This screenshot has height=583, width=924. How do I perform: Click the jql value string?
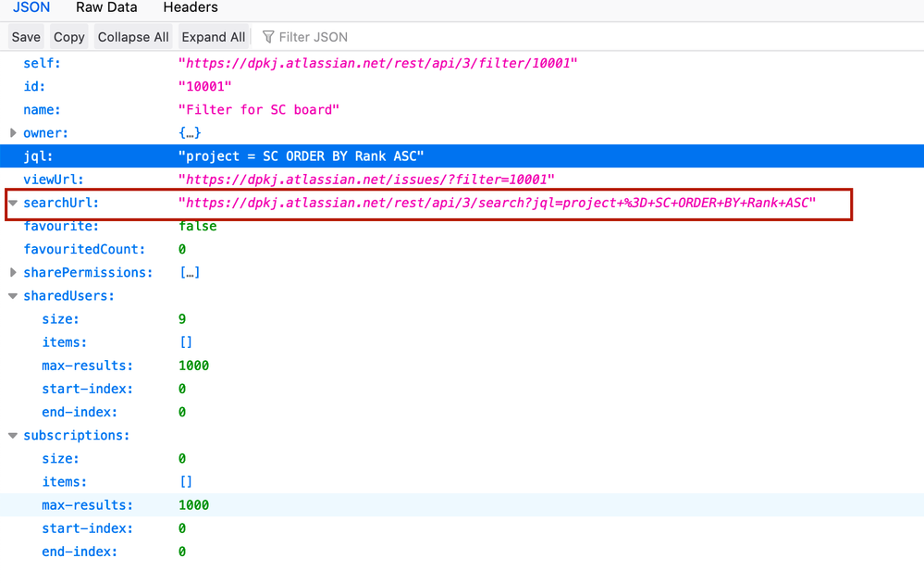(302, 156)
